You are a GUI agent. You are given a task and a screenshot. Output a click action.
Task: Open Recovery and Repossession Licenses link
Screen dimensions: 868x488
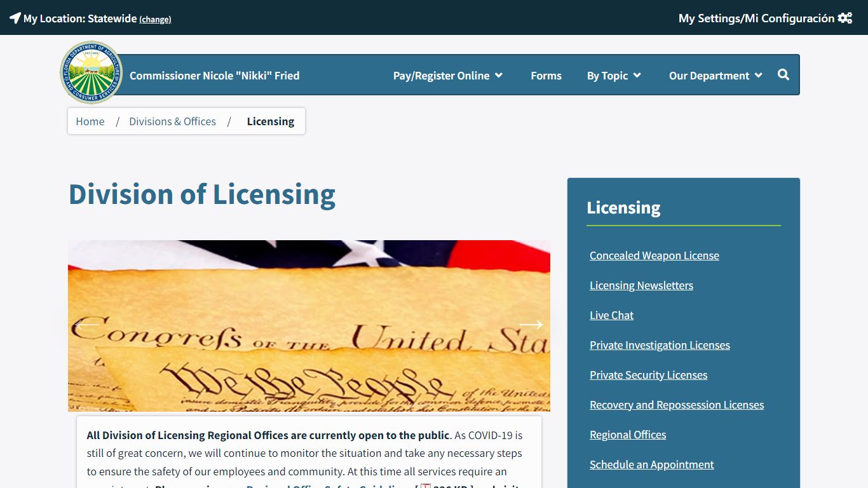[677, 405]
